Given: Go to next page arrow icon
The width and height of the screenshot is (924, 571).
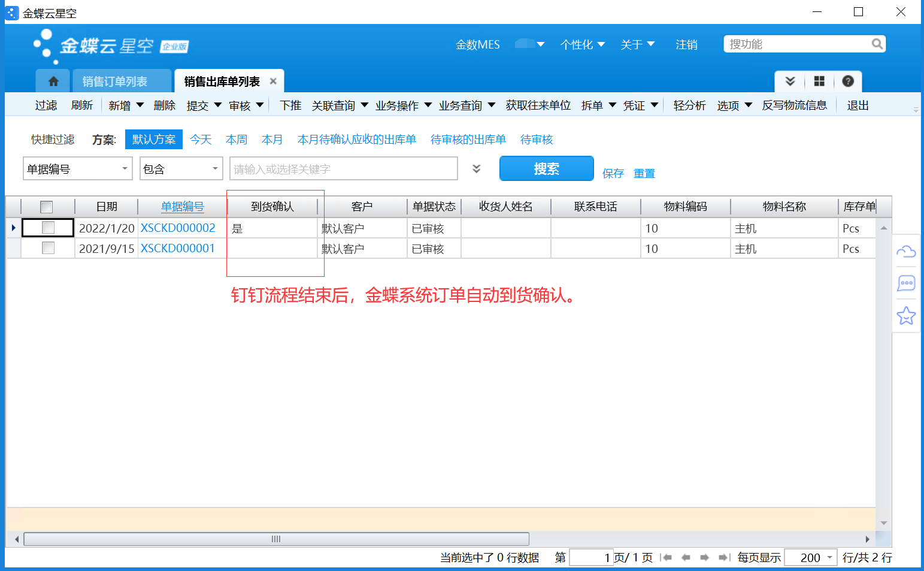Looking at the screenshot, I should tap(705, 558).
